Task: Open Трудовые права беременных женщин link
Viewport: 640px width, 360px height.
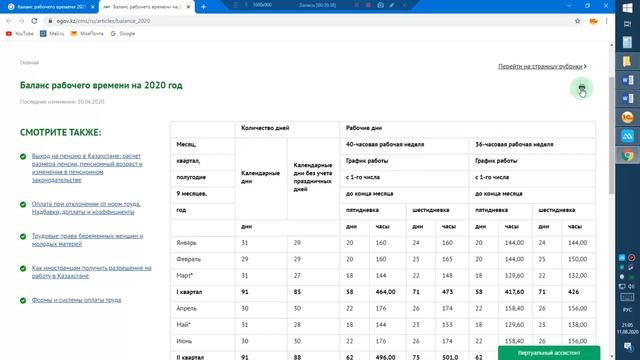Action: (87, 240)
